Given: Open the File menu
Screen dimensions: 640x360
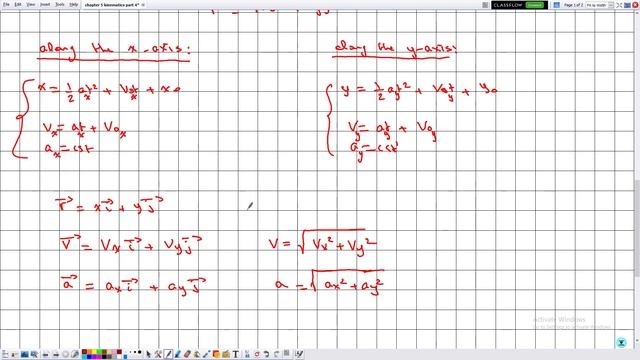Looking at the screenshot, I should pyautogui.click(x=6, y=4).
